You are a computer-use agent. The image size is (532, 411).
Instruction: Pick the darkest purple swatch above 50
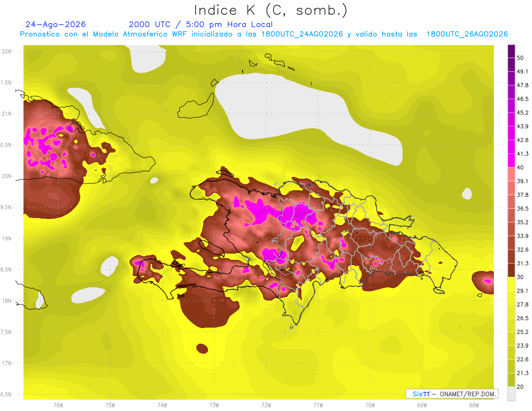click(511, 51)
